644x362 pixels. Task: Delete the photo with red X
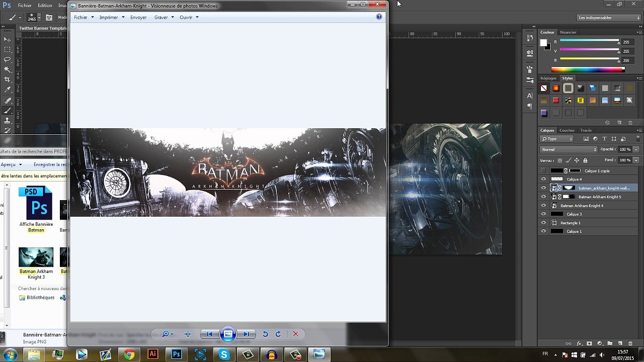pyautogui.click(x=295, y=334)
